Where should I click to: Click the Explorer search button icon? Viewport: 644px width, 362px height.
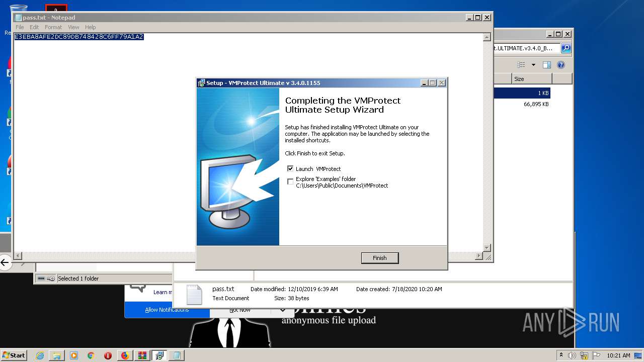coord(566,48)
